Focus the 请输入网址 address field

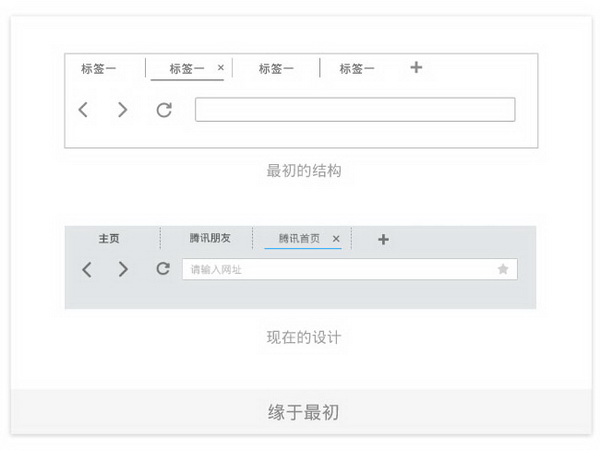pyautogui.click(x=350, y=269)
